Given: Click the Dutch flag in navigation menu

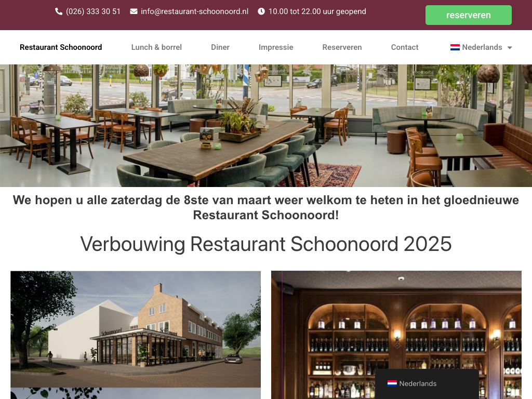Looking at the screenshot, I should click(455, 47).
